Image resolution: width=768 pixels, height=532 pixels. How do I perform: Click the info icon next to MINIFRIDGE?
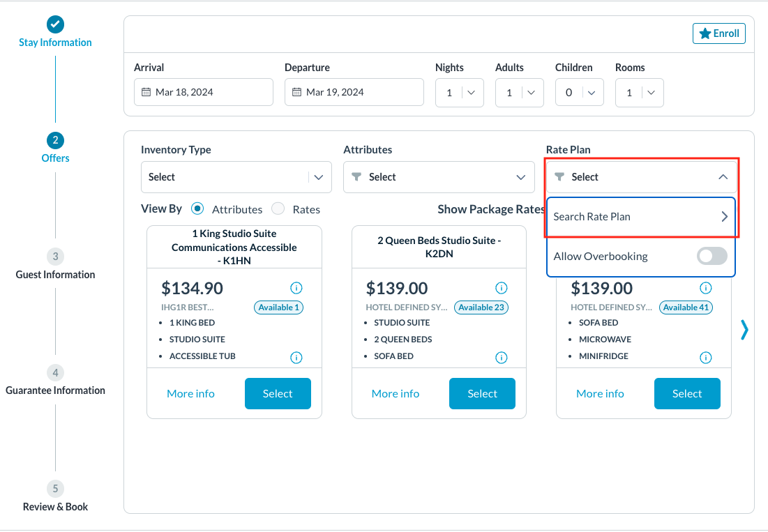[705, 358]
